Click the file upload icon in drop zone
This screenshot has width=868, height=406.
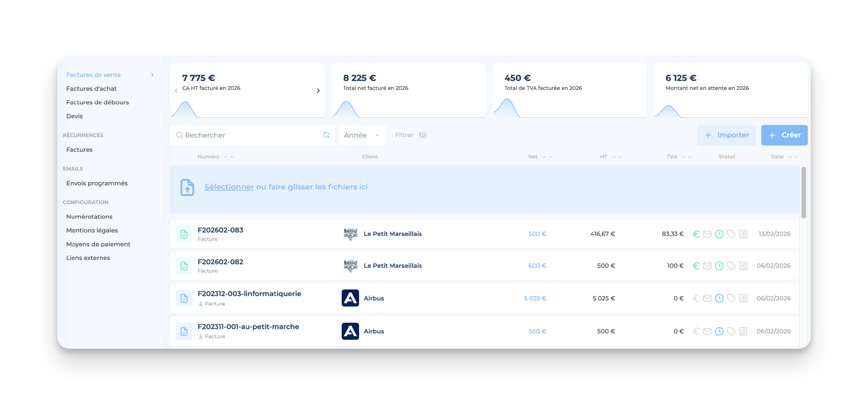point(187,187)
